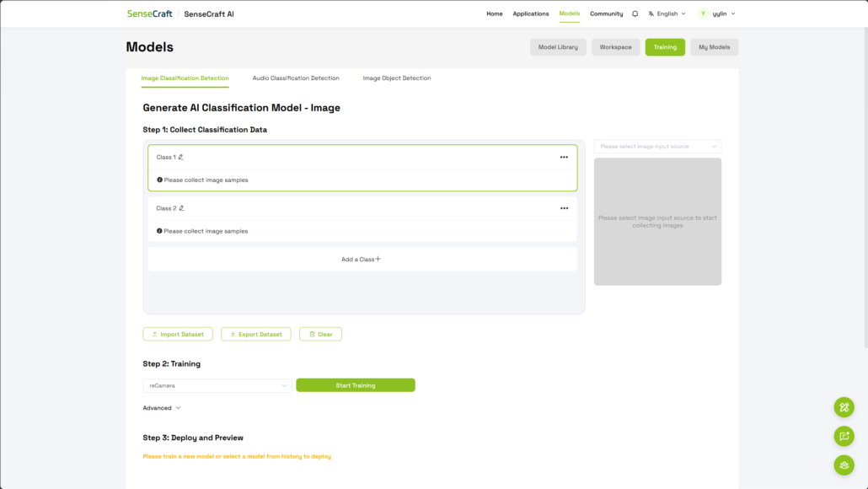
Task: Click the support floating icon at bottom
Action: (x=844, y=465)
